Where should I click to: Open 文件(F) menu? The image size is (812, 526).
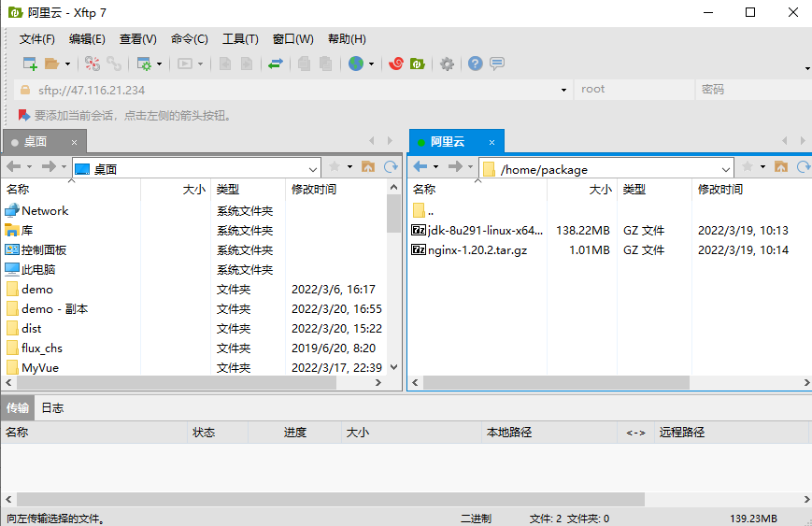(36, 39)
